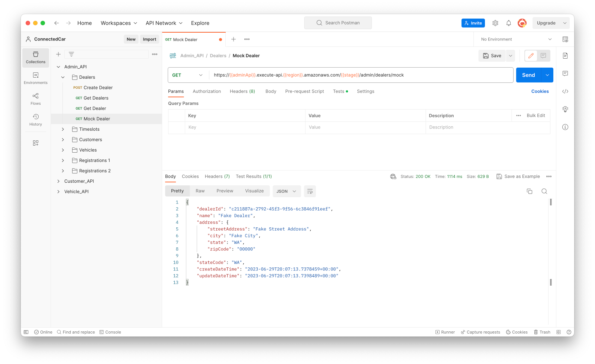595x364 pixels.
Task: Open the documentation panel icon
Action: click(565, 56)
